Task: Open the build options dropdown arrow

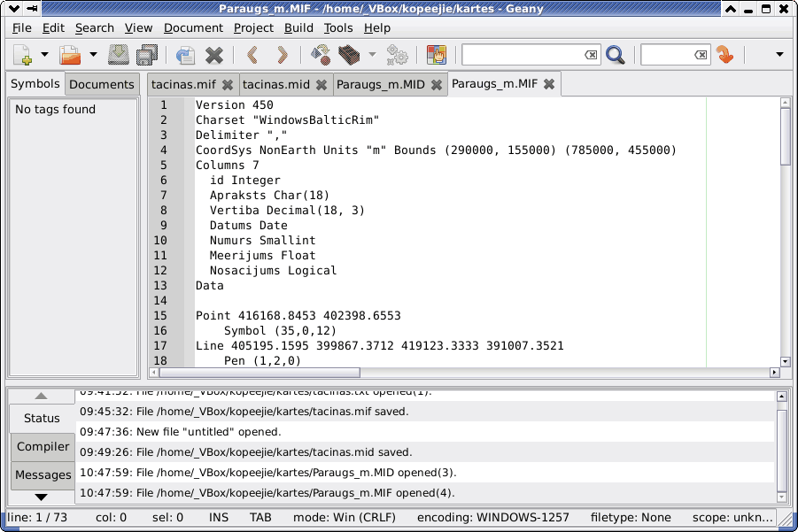Action: (x=373, y=54)
